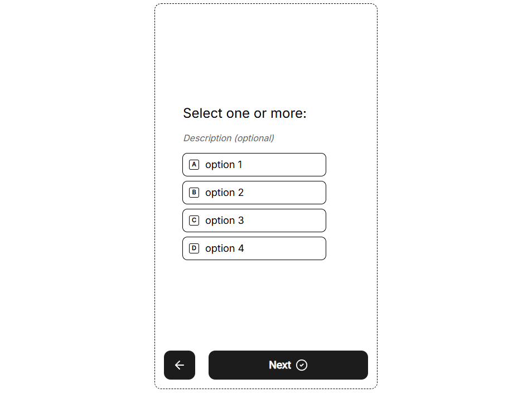Click the letter B badge on option 2
The image size is (532, 393).
(194, 193)
